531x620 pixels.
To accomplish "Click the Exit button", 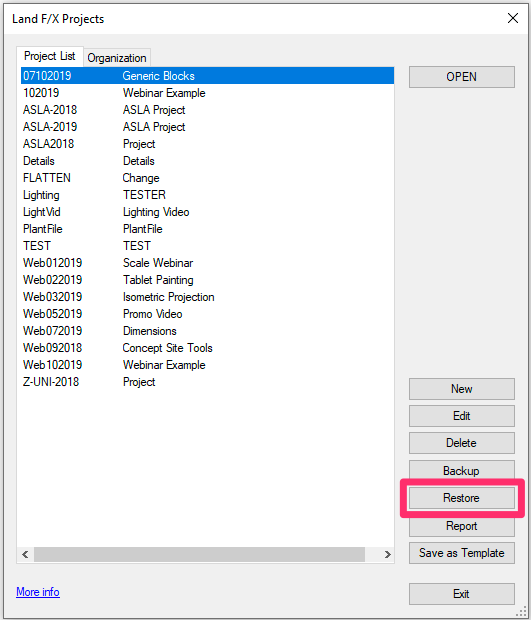I will pos(461,594).
